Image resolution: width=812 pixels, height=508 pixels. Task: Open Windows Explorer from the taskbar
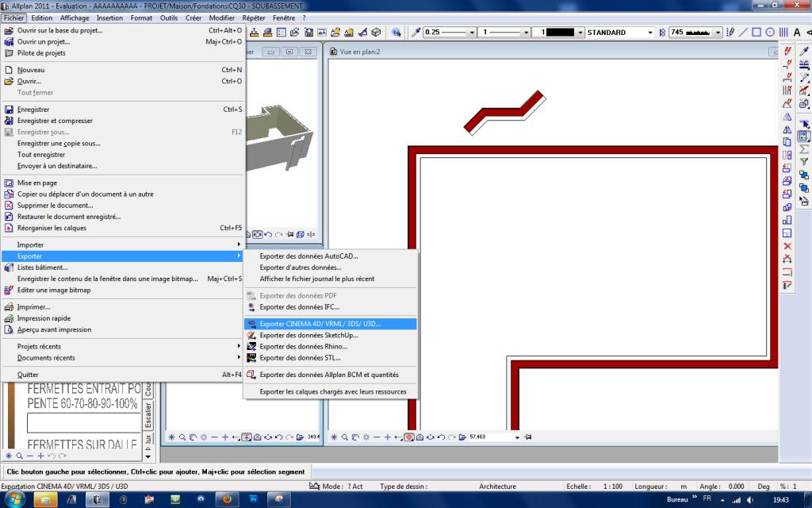pos(45,499)
